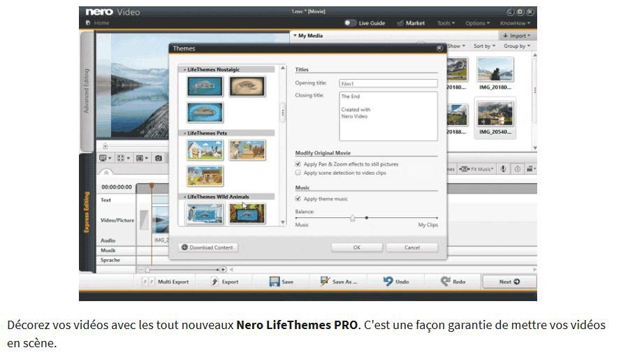Close the Themes dialog
Viewport: 621px width, 364px height.
[x=439, y=48]
